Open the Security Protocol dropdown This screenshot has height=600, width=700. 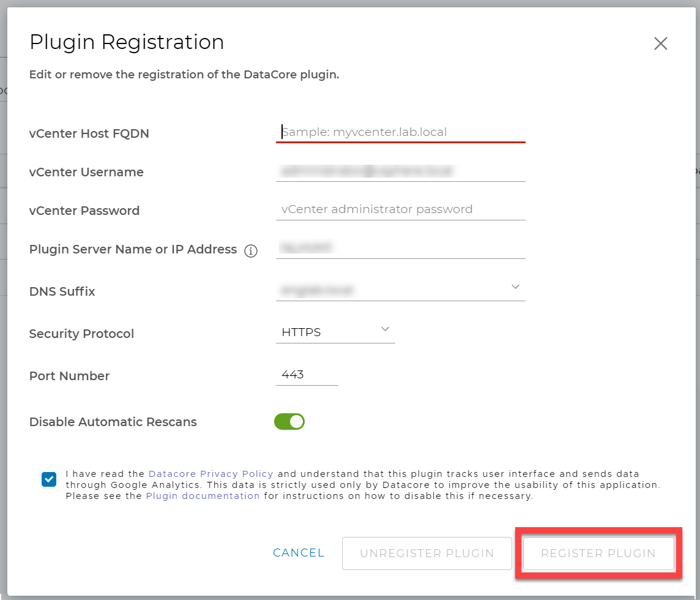tap(335, 332)
